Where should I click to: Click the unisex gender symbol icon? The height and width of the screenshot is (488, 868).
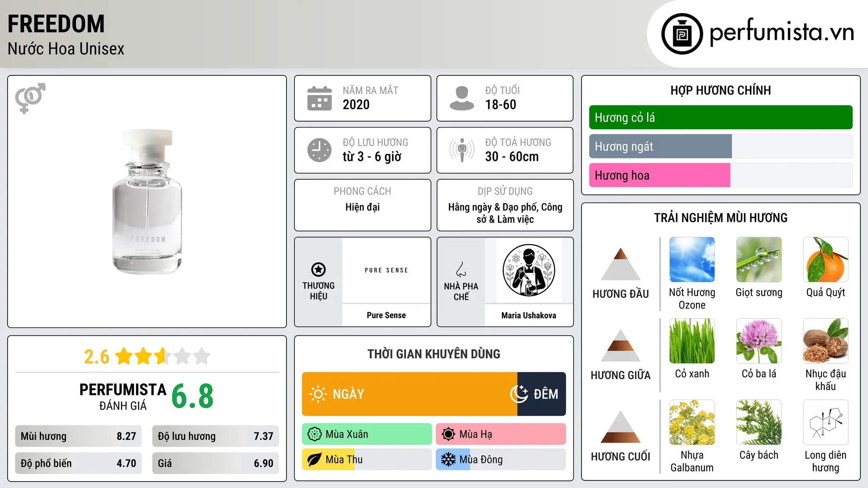[x=30, y=98]
